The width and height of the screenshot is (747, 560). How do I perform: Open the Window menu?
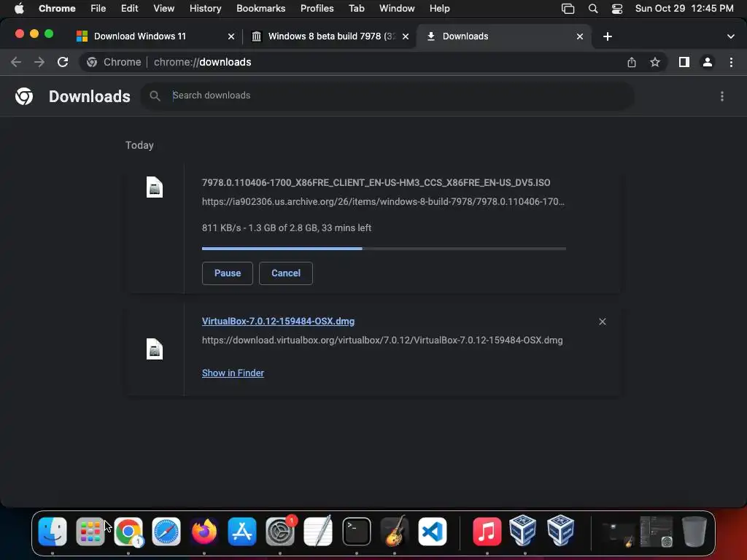pyautogui.click(x=397, y=8)
